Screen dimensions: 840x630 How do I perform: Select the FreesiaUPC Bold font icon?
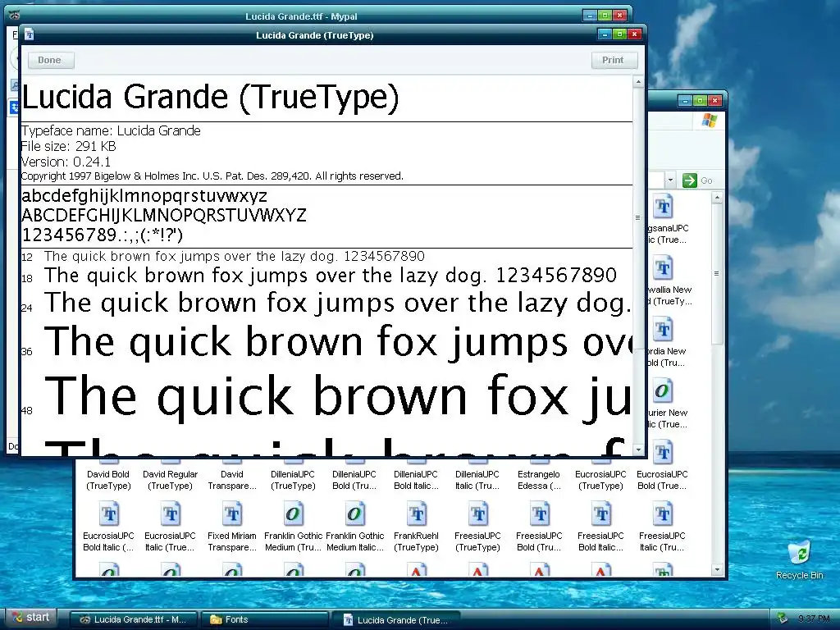[540, 514]
